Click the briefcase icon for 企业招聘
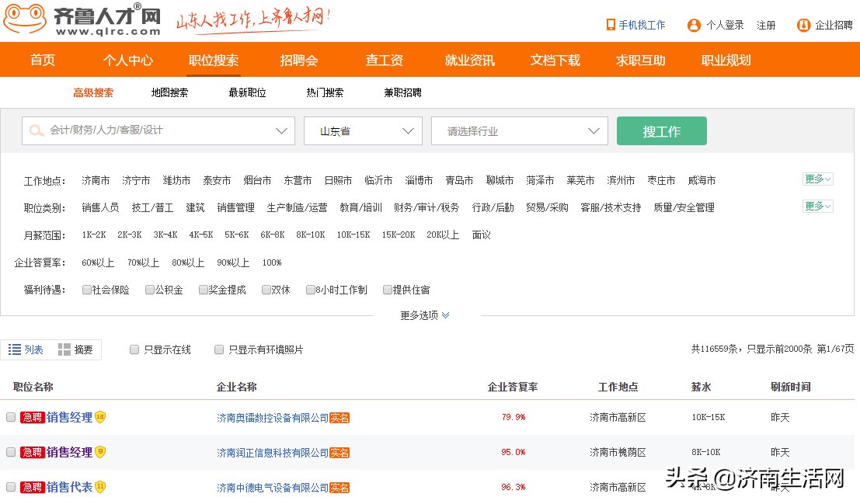The width and height of the screenshot is (860, 504). [x=803, y=25]
